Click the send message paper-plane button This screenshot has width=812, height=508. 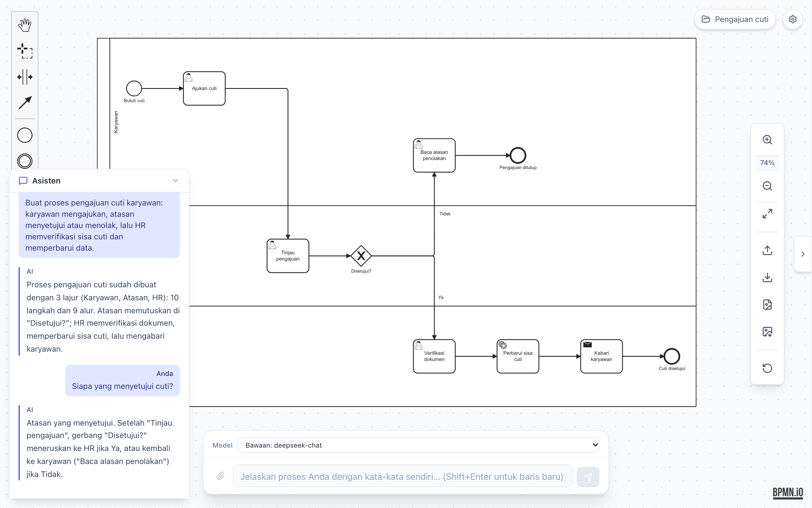click(588, 476)
